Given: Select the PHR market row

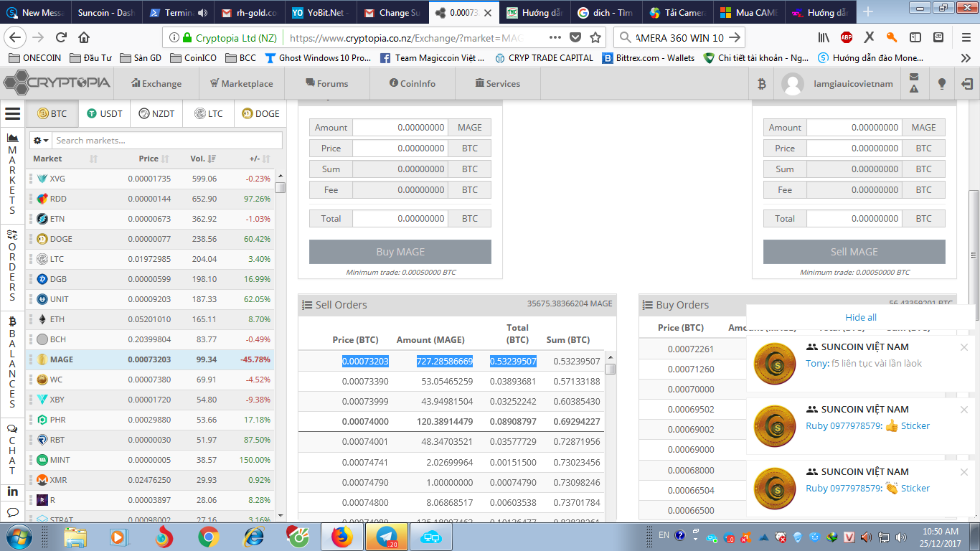Looking at the screenshot, I should tap(151, 420).
